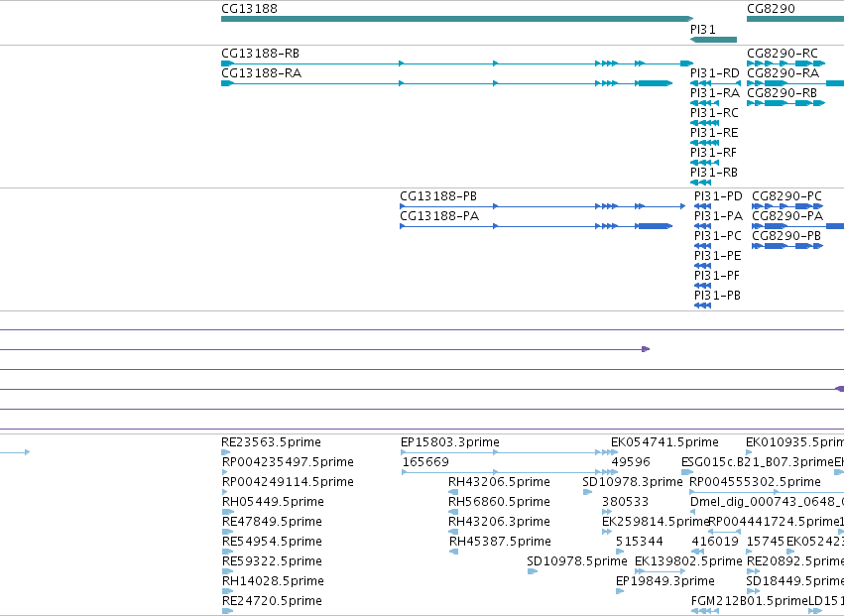Select CG8290-RC transcript label
Screen dimensions: 844x616
point(783,54)
